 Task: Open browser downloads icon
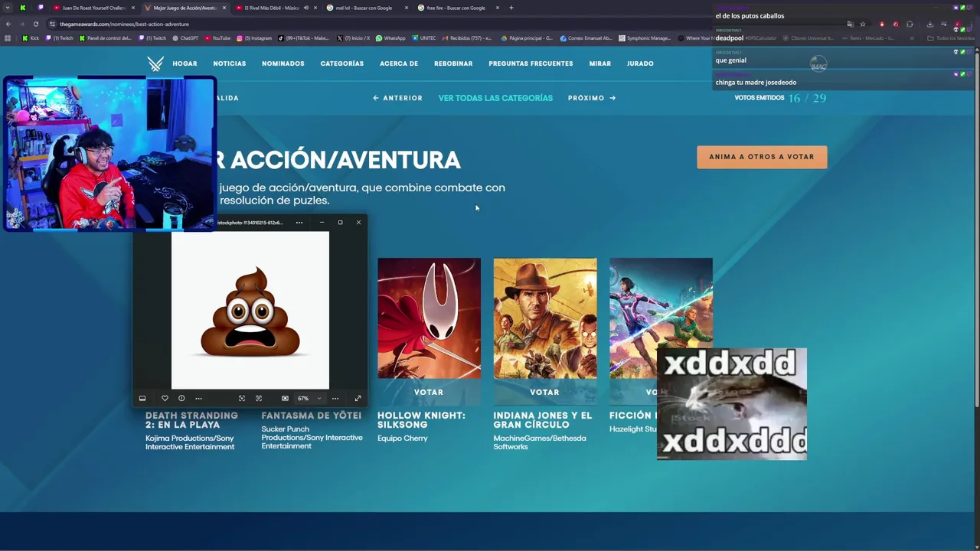click(929, 24)
